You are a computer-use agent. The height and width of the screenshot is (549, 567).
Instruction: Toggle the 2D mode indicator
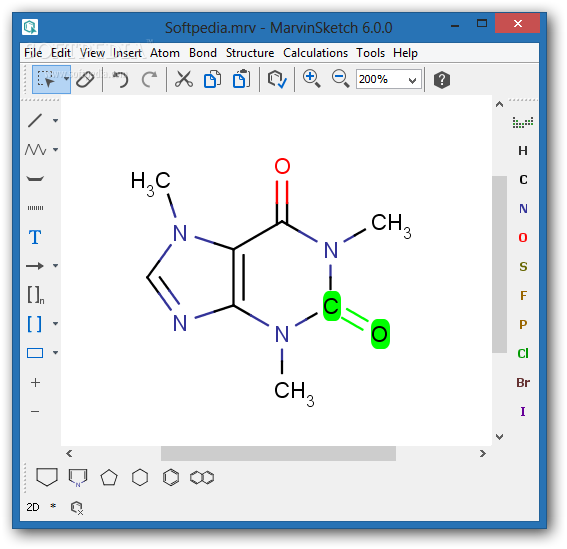[33, 507]
